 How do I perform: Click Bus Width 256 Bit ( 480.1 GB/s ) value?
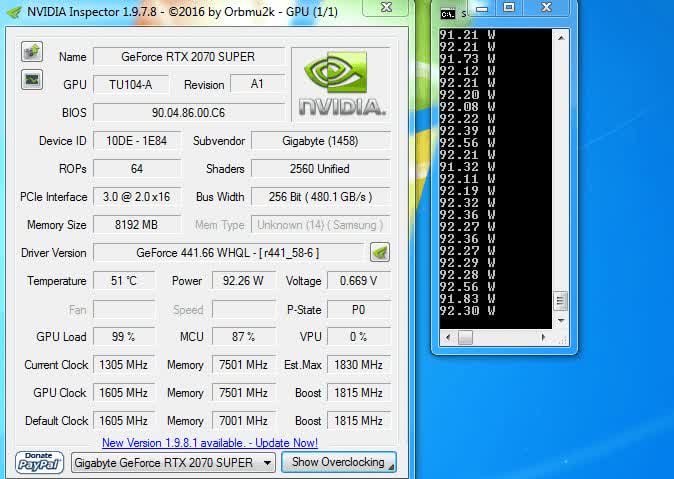[321, 197]
